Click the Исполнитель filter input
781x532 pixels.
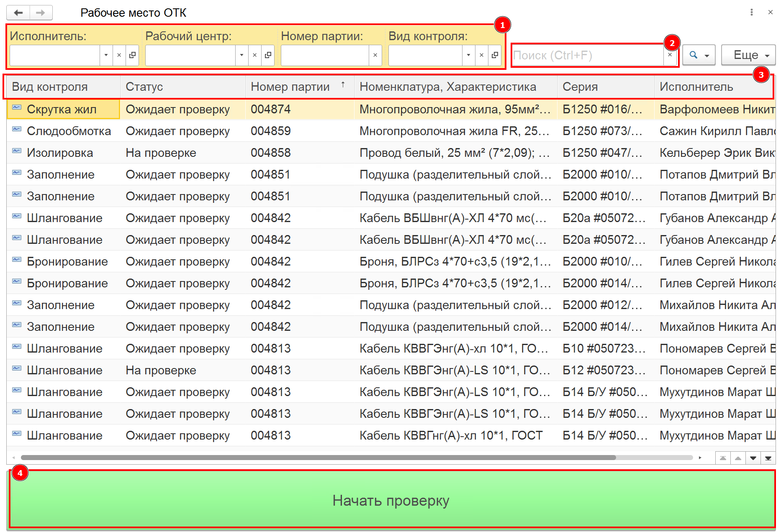(x=55, y=55)
